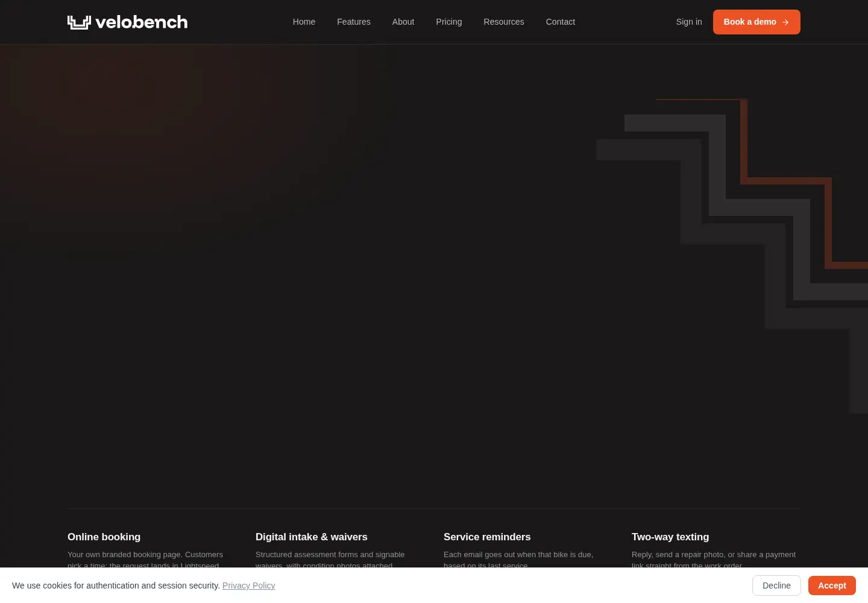Click the arrow icon in Book a demo

(785, 22)
